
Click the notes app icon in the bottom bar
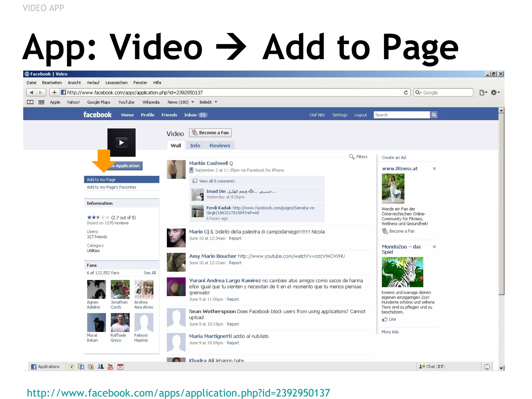(x=81, y=367)
